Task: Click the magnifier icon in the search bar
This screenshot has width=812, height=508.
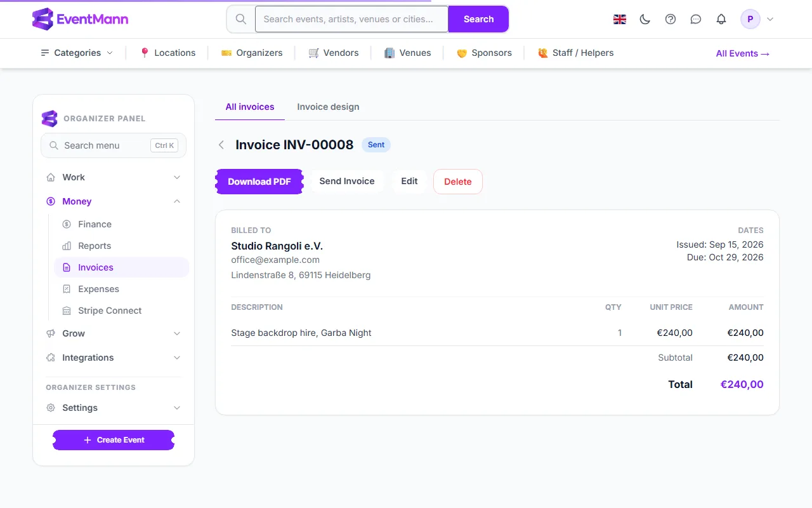Action: [x=241, y=19]
